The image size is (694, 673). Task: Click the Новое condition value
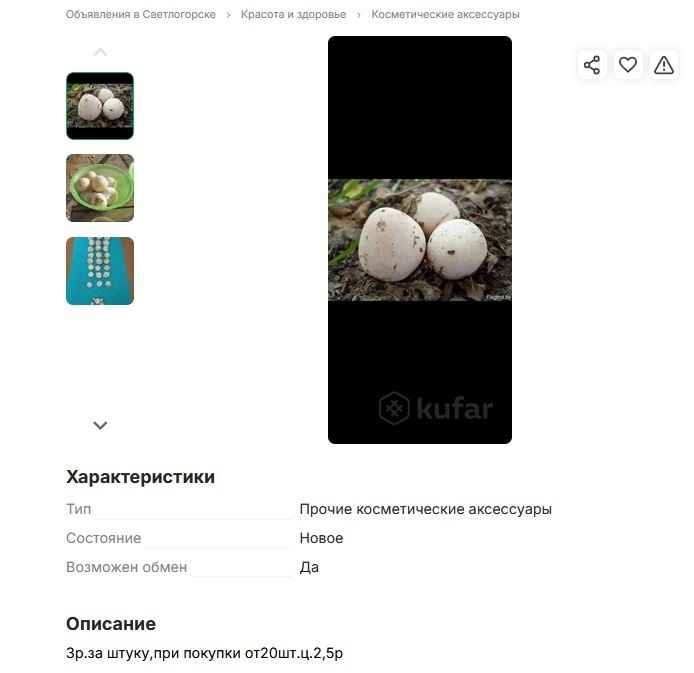pos(321,538)
